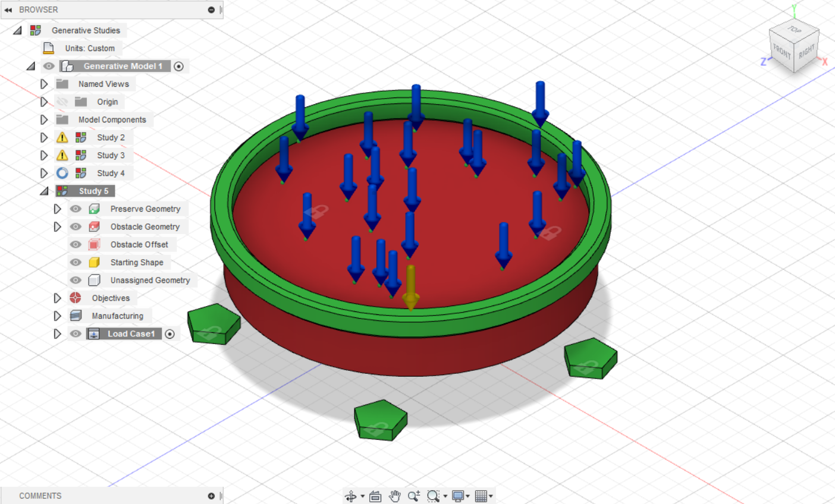Image resolution: width=835 pixels, height=504 pixels.
Task: Expand Study 3 in the tree
Action: tap(44, 155)
